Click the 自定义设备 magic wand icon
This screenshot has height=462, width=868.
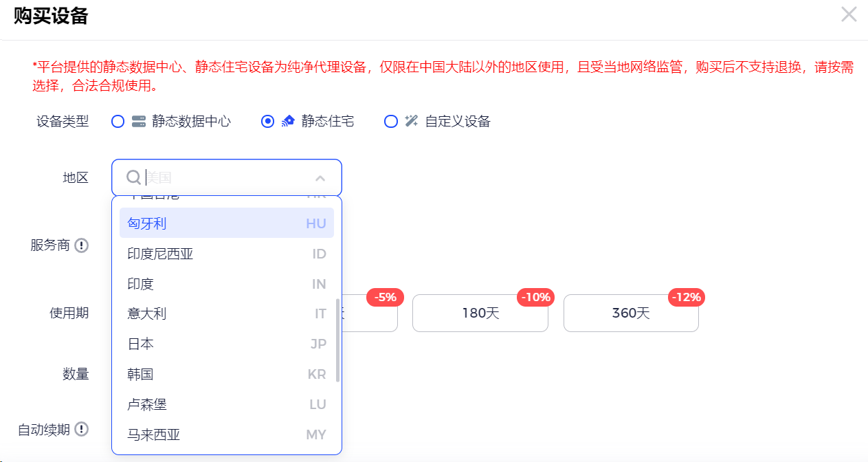pyautogui.click(x=412, y=122)
